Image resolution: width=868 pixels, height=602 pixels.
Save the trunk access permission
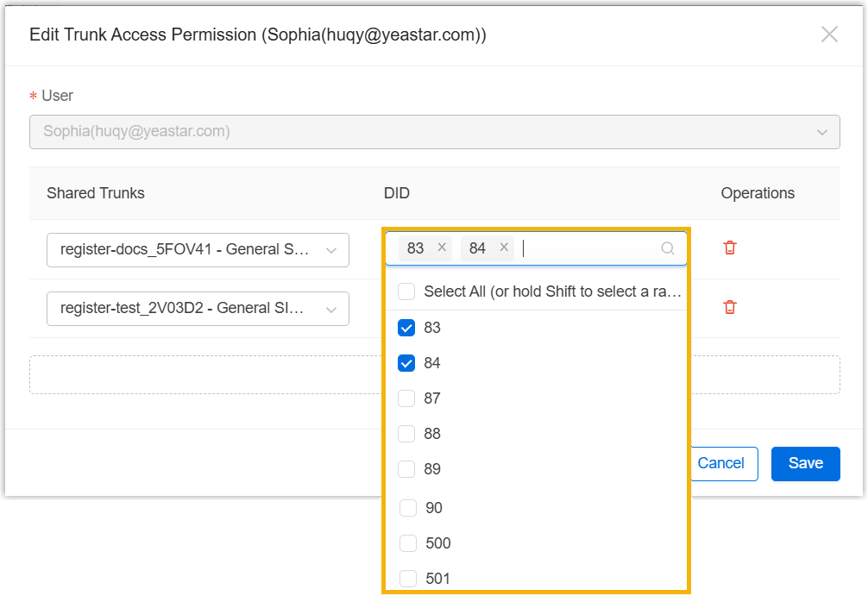coord(805,463)
